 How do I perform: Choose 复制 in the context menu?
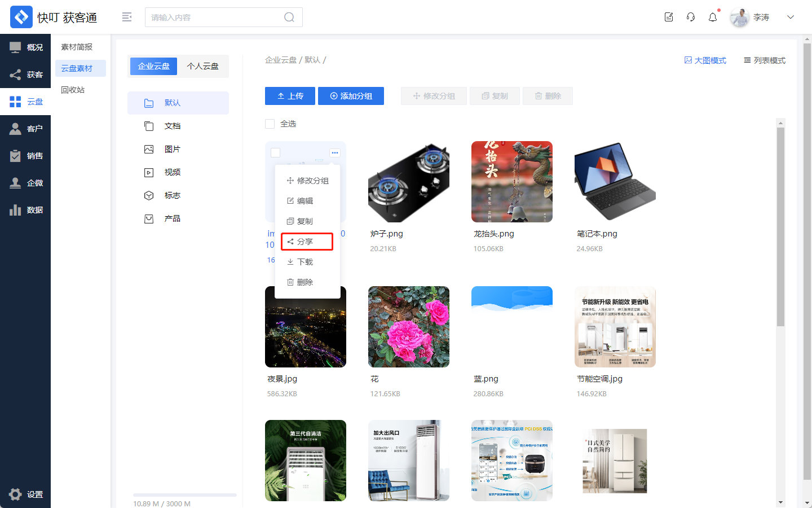[307, 221]
